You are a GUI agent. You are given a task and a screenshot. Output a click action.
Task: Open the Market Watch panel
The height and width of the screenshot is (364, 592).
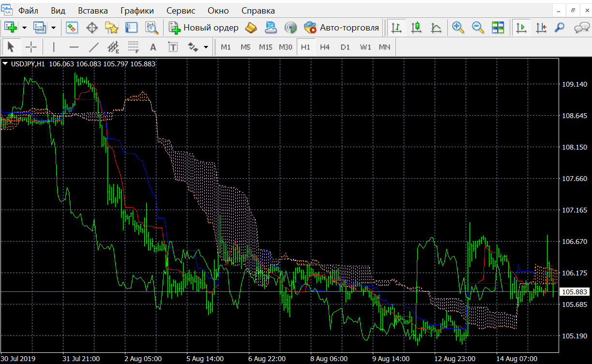(x=72, y=28)
